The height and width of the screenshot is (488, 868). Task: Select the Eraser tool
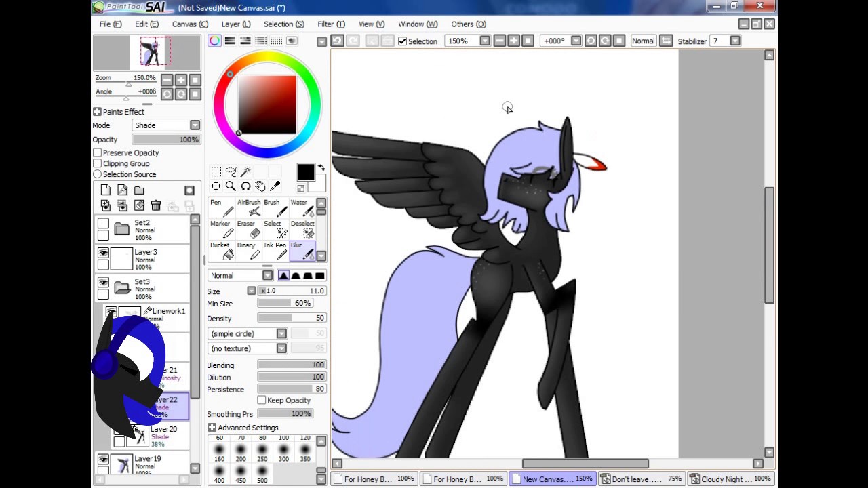pyautogui.click(x=248, y=230)
